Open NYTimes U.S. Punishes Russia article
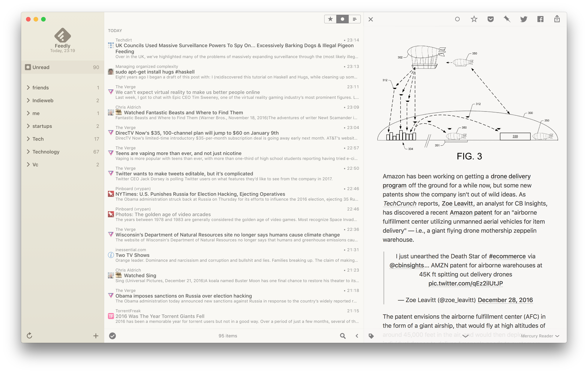This screenshot has width=588, height=373. coord(233,194)
